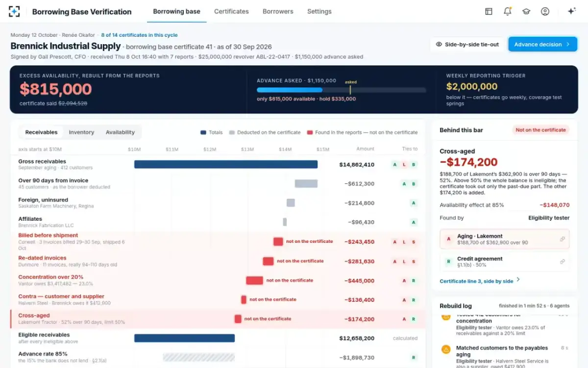Screen dimensions: 588x368
Task: Click the Eligible receivables blue bar
Action: point(184,338)
